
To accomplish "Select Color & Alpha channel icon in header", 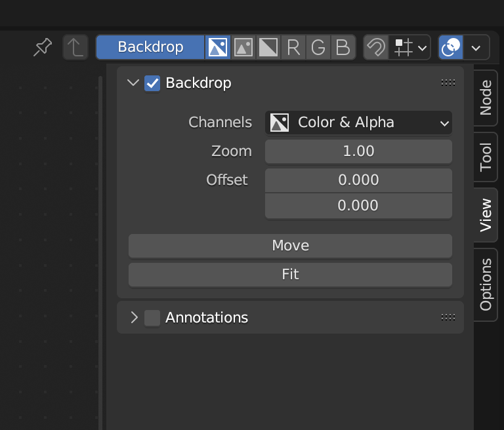I will coord(218,48).
